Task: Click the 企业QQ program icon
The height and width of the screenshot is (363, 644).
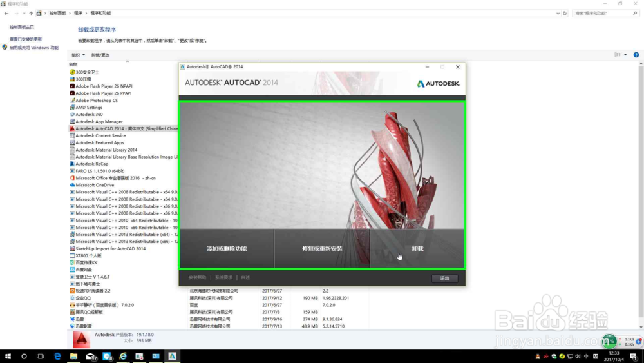Action: point(72,298)
